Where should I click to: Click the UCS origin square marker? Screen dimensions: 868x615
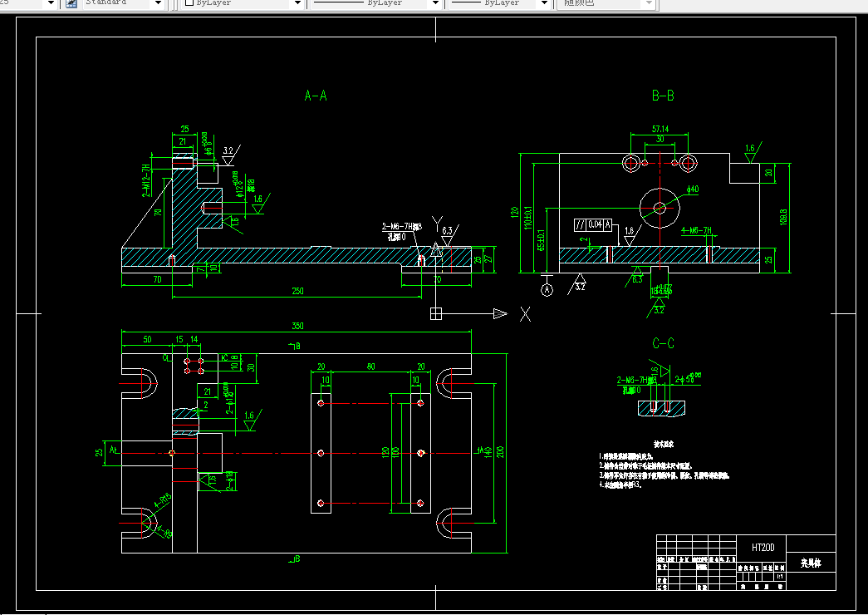436,313
